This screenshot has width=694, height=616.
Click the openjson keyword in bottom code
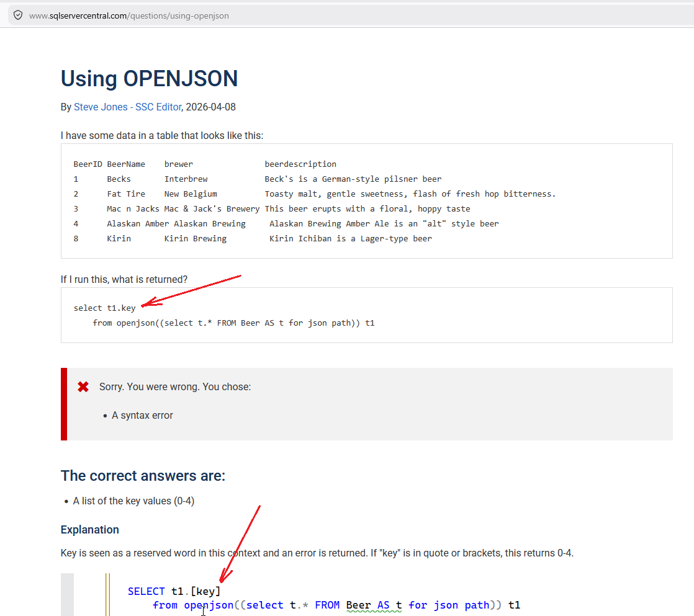pyautogui.click(x=208, y=605)
